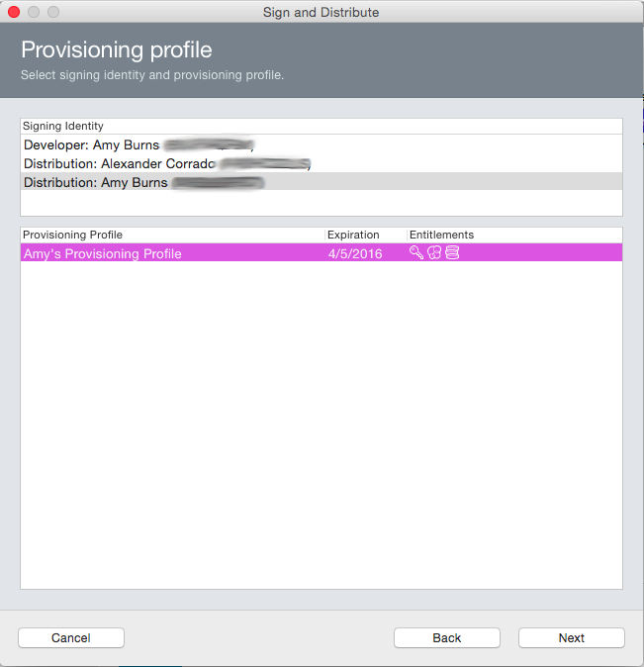Viewport: 644px width, 667px height.
Task: Click the grey zoom window button
Action: tap(53, 12)
